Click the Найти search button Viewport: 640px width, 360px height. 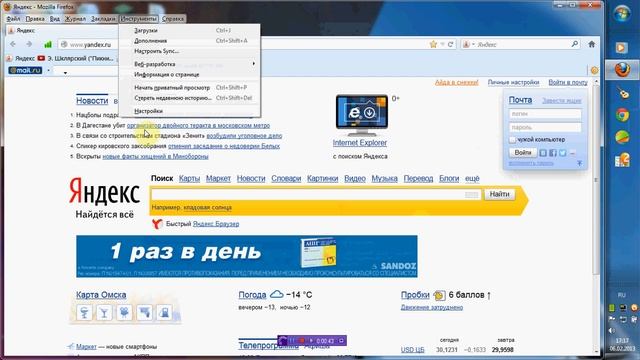(499, 194)
